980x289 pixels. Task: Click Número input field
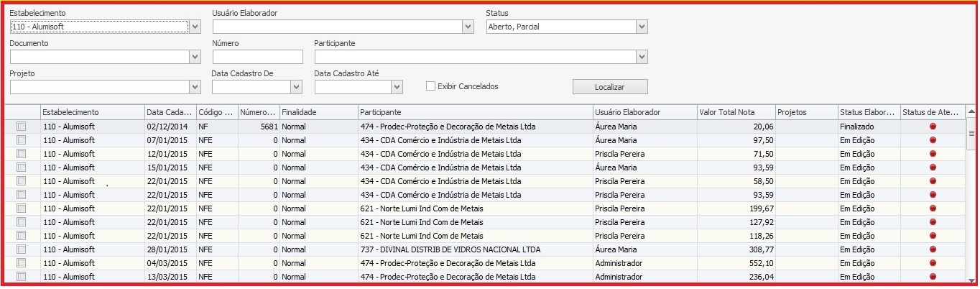(x=257, y=57)
